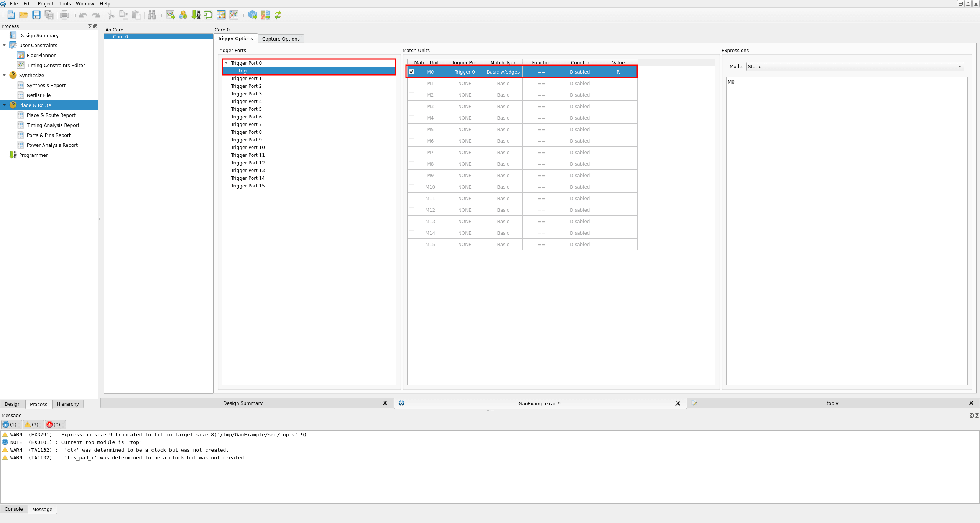Open the Project menu
This screenshot has width=980, height=523.
click(46, 3)
